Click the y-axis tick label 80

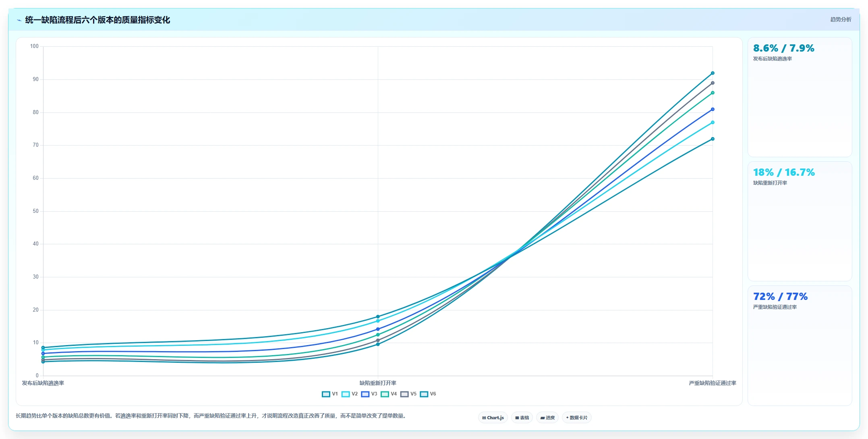pos(36,112)
